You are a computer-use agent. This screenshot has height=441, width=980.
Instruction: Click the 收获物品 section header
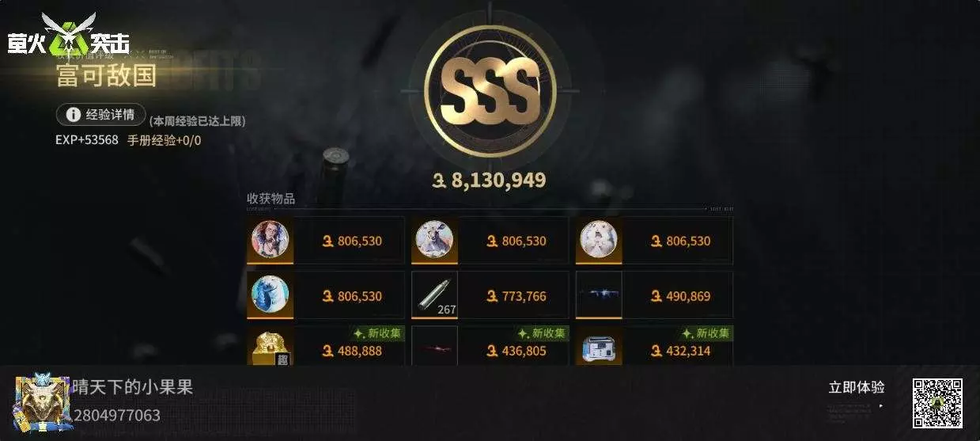pos(271,199)
